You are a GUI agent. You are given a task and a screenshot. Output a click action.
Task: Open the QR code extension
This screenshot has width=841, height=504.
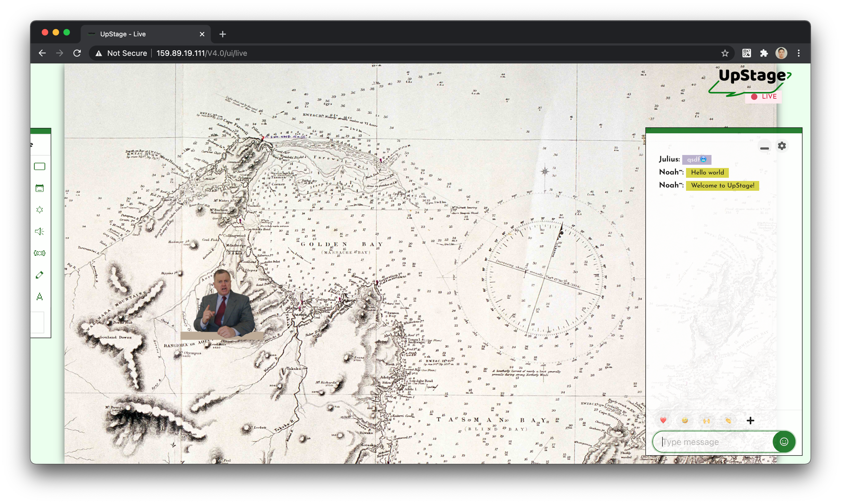(746, 53)
